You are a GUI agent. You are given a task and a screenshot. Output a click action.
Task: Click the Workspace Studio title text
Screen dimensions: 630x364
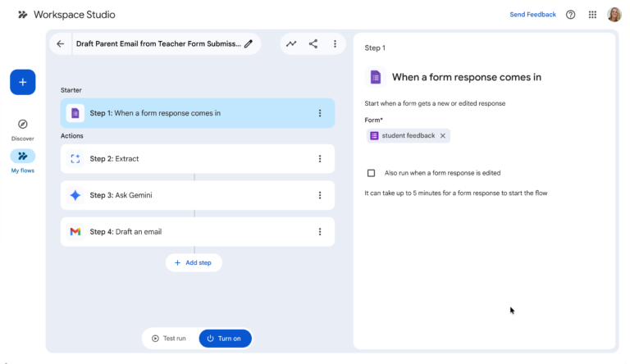pyautogui.click(x=75, y=15)
